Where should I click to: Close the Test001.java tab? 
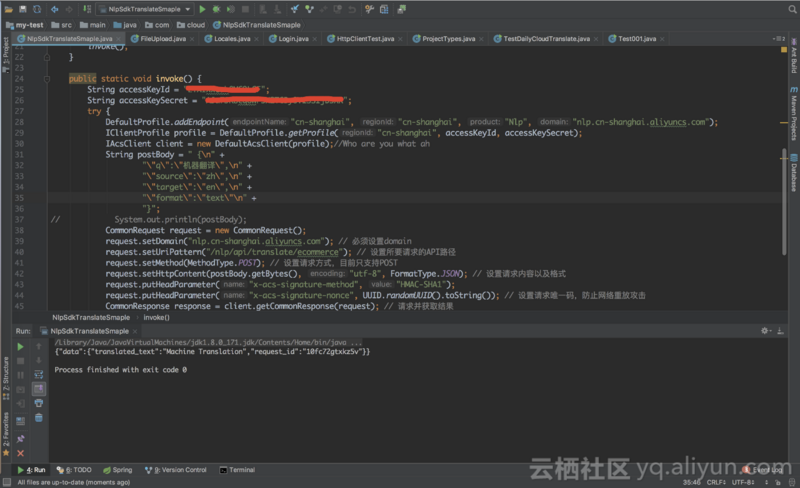662,39
